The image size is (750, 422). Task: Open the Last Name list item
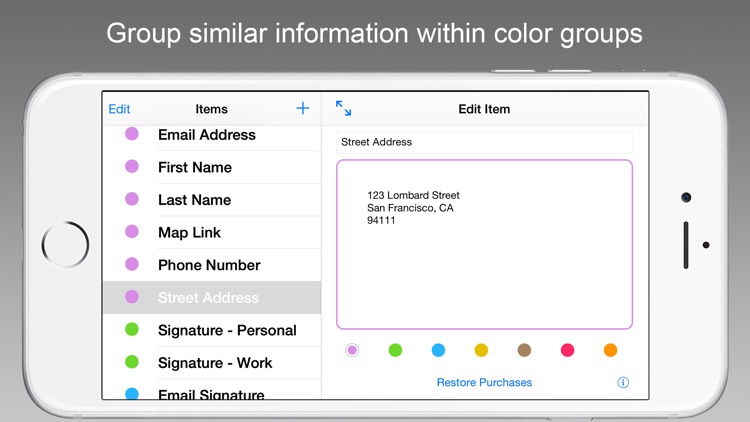[x=194, y=200]
